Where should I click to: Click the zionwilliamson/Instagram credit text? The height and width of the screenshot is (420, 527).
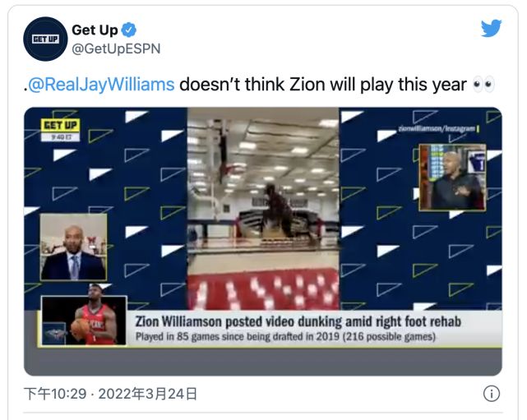437,129
